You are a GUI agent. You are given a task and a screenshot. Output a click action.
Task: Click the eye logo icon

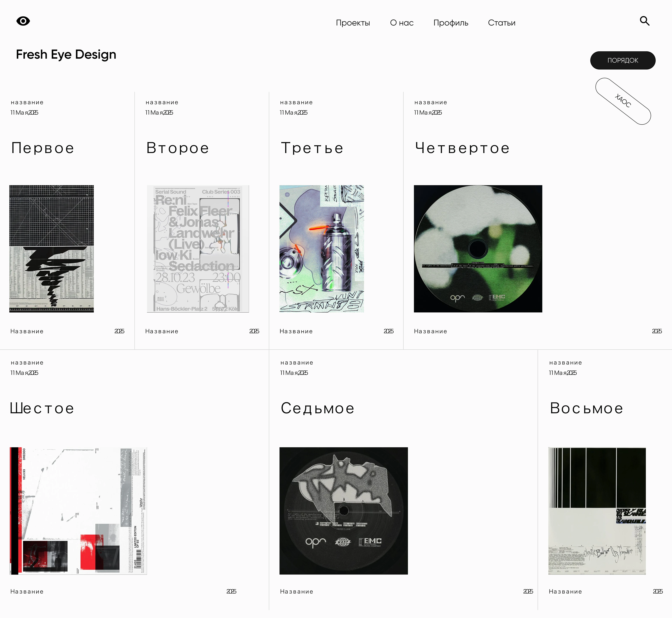click(23, 21)
